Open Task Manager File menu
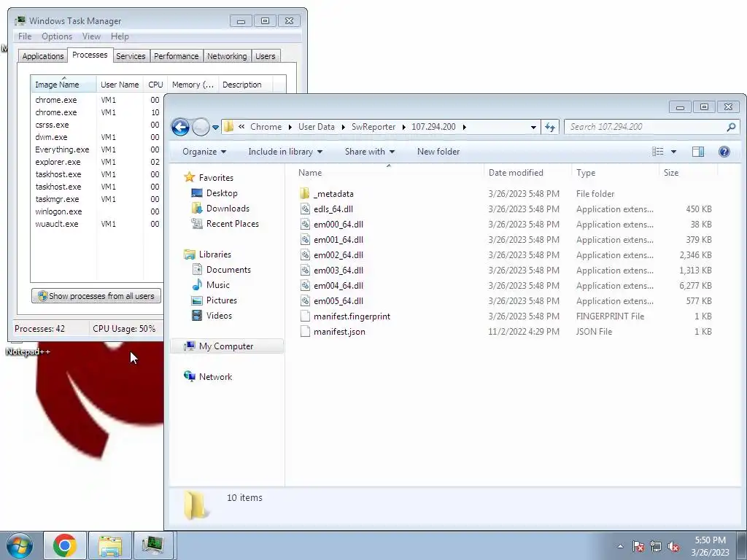The height and width of the screenshot is (560, 747). click(x=25, y=36)
